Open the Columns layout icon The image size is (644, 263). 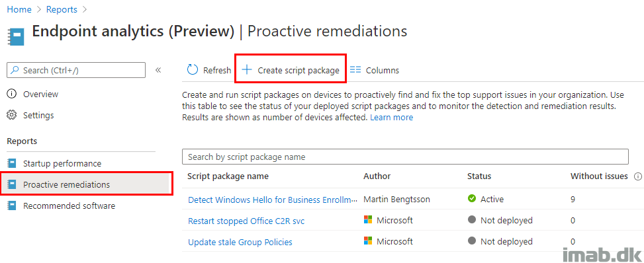tap(355, 70)
